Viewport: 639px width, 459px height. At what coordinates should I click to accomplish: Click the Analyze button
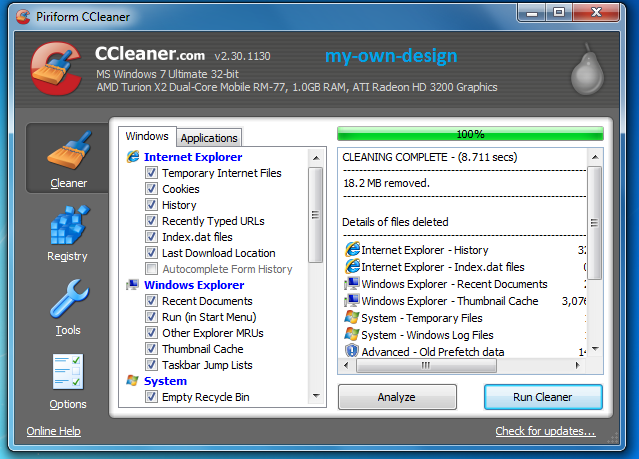pos(397,397)
